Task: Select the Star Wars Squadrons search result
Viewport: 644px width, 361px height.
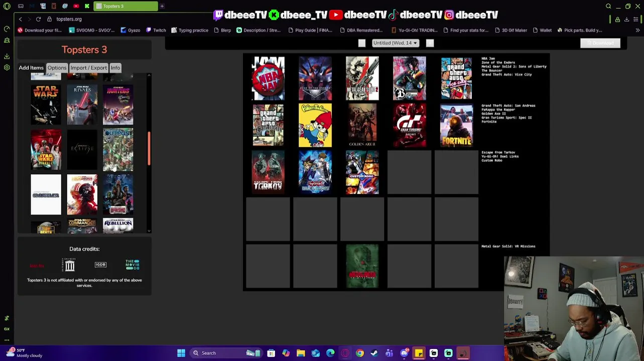Action: tap(82, 195)
